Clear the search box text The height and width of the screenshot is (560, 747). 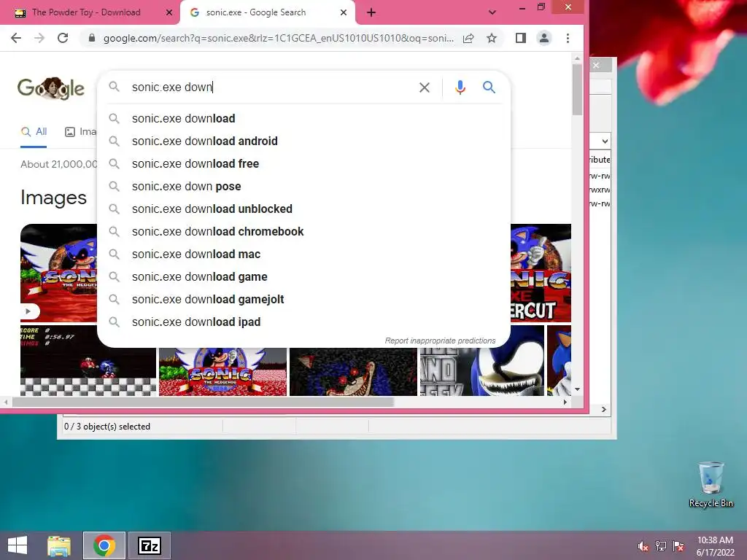(x=424, y=87)
